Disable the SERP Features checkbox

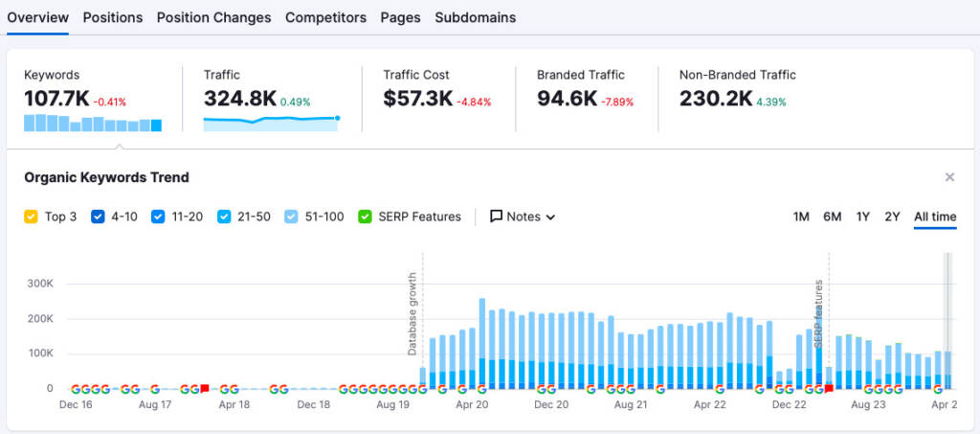pyautogui.click(x=365, y=217)
